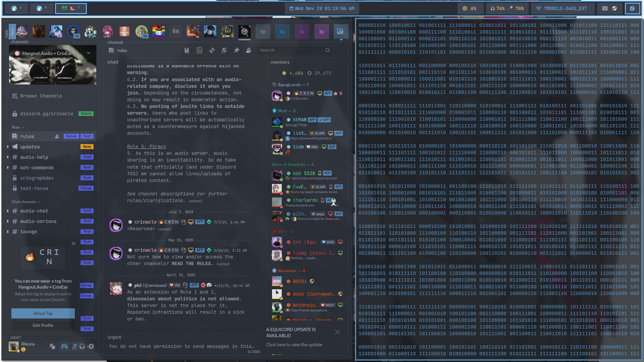Open pinned messages in rules channel
Image resolution: width=644 pixels, height=362 pixels.
[x=236, y=50]
